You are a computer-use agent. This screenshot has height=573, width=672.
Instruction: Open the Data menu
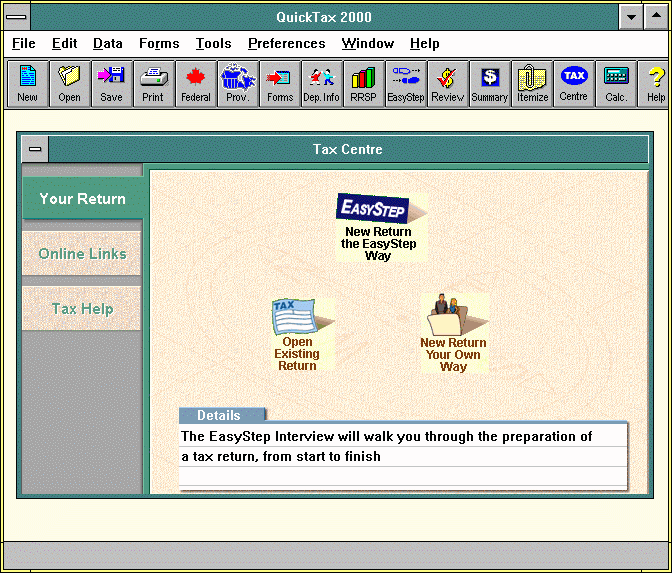[108, 44]
